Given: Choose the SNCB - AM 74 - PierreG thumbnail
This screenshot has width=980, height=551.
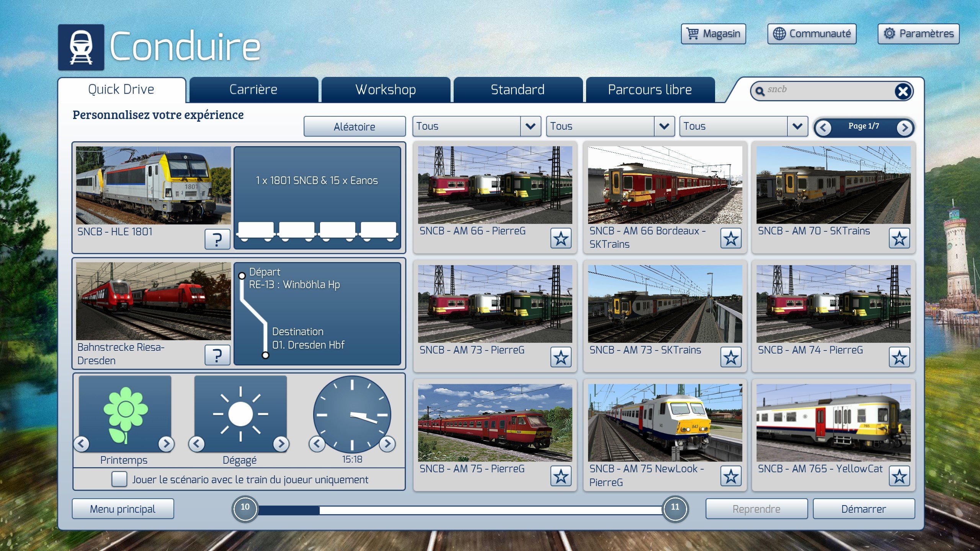Looking at the screenshot, I should click(833, 304).
